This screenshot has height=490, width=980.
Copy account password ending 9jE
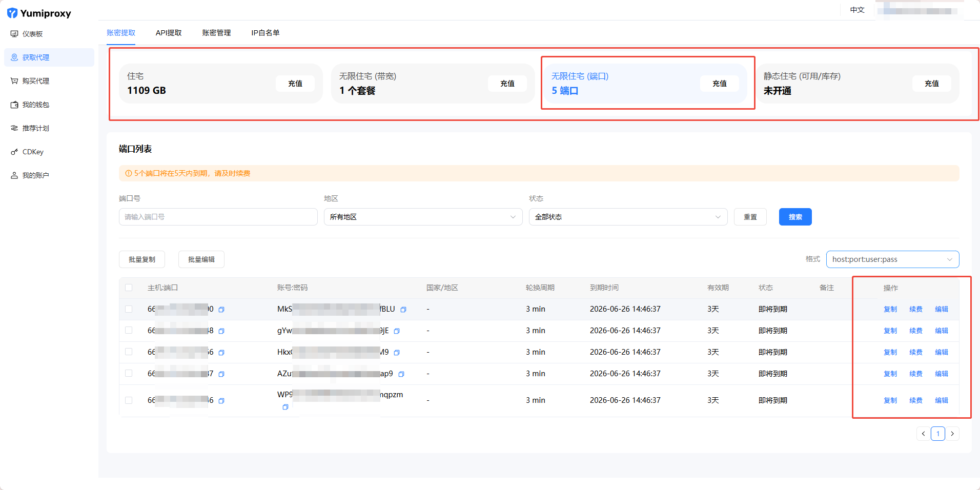(397, 331)
